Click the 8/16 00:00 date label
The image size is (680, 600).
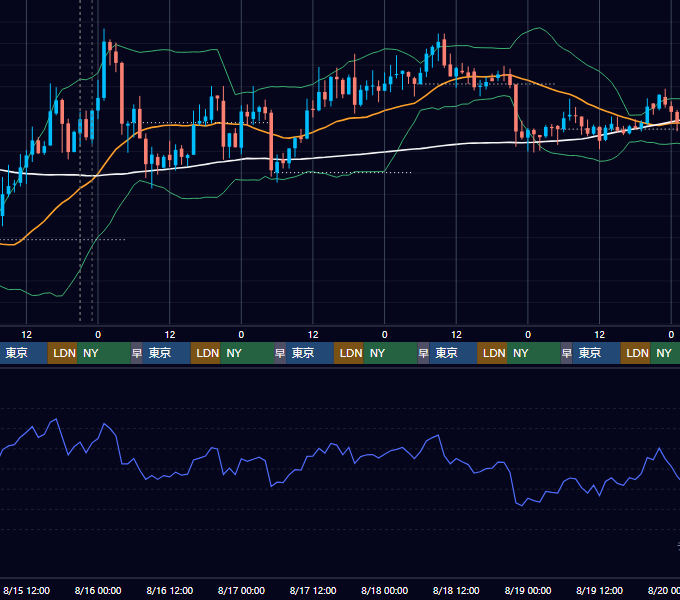click(98, 590)
